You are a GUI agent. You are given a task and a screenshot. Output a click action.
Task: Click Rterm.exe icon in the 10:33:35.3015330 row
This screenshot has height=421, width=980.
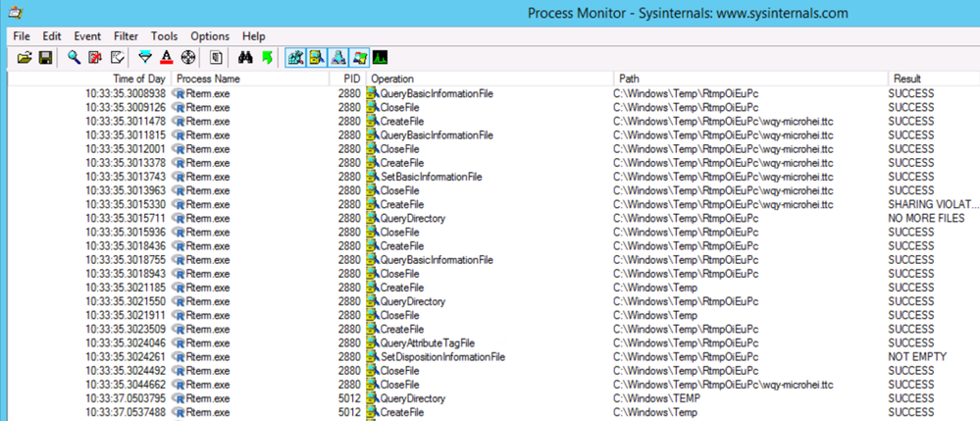(179, 204)
